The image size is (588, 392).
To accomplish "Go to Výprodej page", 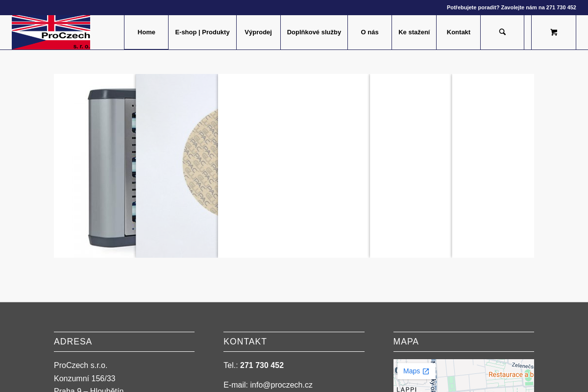I will click(258, 32).
